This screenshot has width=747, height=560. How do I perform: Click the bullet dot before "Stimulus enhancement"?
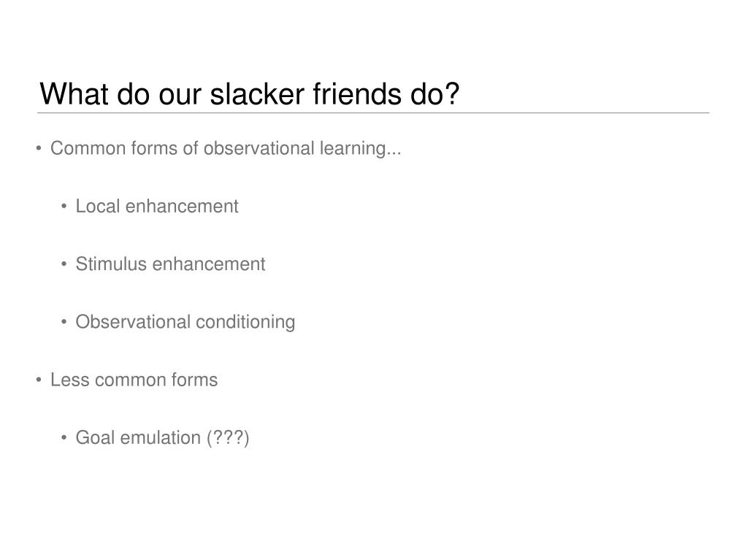(x=64, y=264)
